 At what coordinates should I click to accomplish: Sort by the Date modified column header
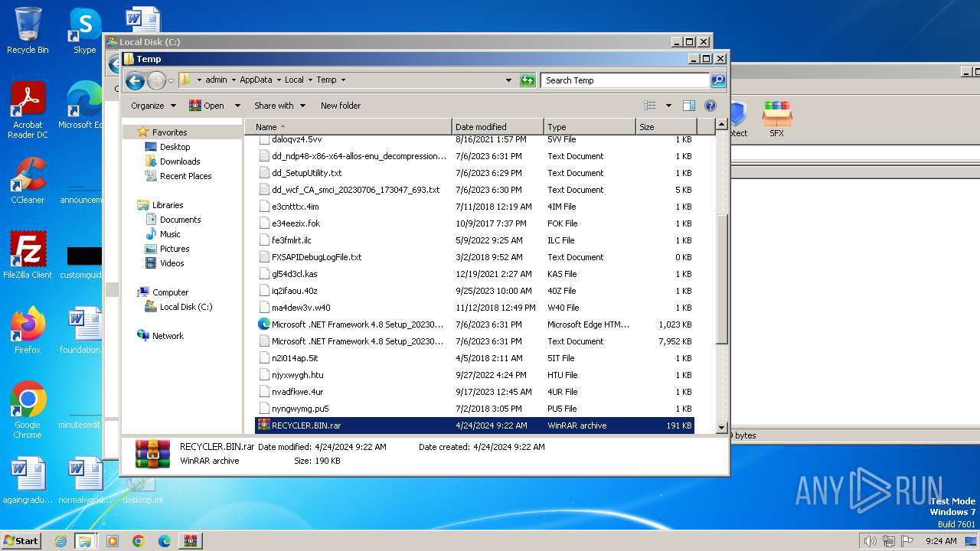pyautogui.click(x=498, y=127)
